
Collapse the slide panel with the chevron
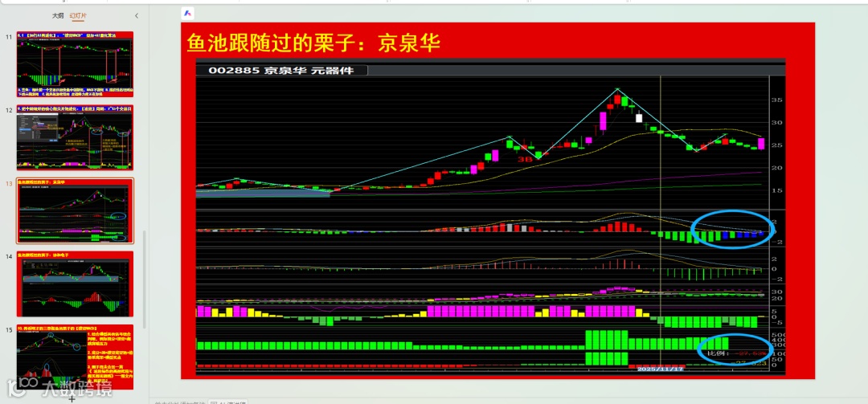point(137,16)
